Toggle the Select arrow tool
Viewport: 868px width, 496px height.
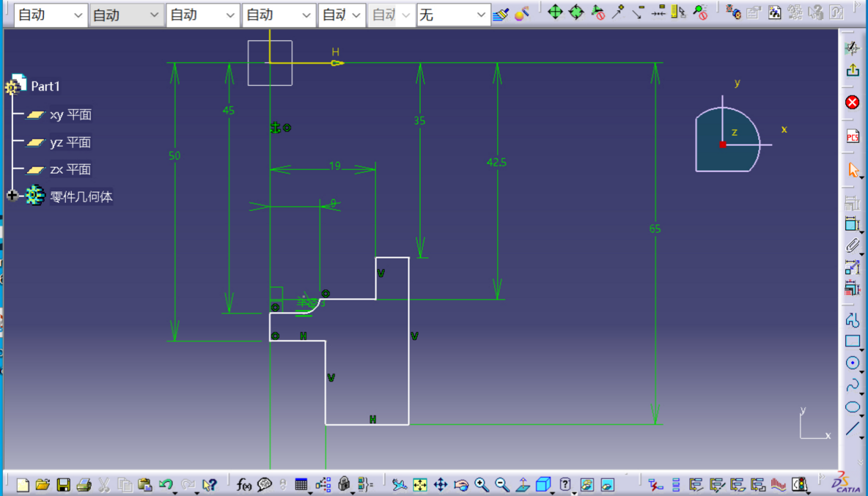tap(852, 170)
